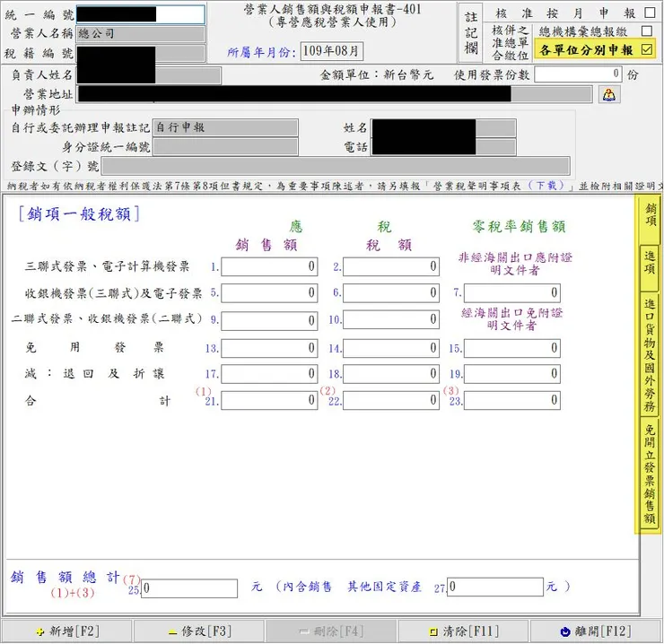Open the 進口貨物及國外勞務 side tab

coord(649,355)
